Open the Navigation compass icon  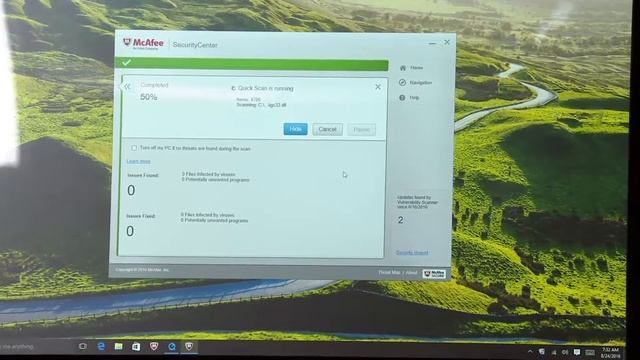point(402,82)
